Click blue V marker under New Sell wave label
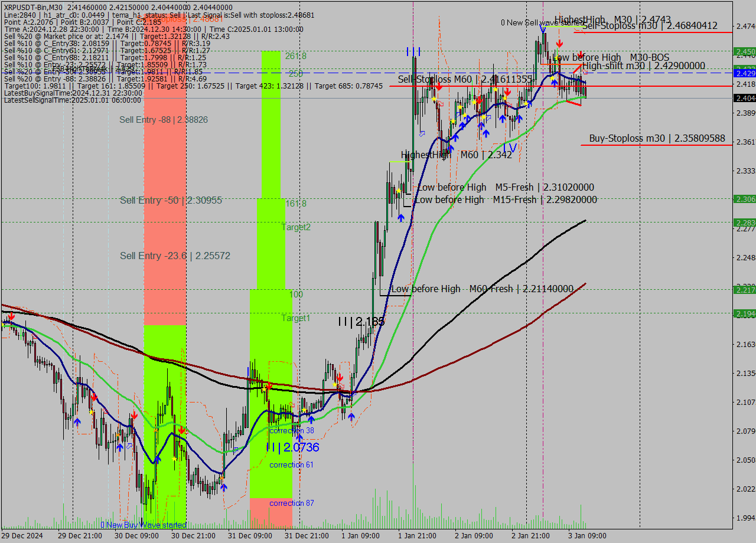The width and height of the screenshot is (756, 543). (x=542, y=28)
